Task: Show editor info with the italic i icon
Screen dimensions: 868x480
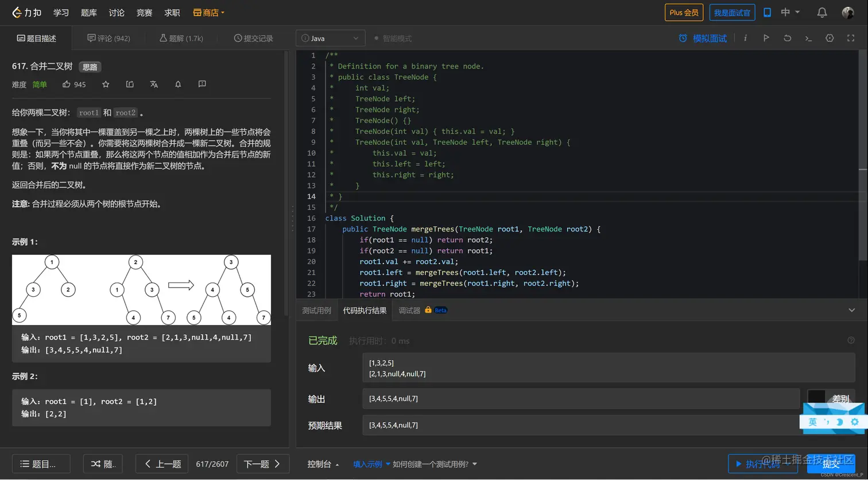Action: pyautogui.click(x=745, y=38)
